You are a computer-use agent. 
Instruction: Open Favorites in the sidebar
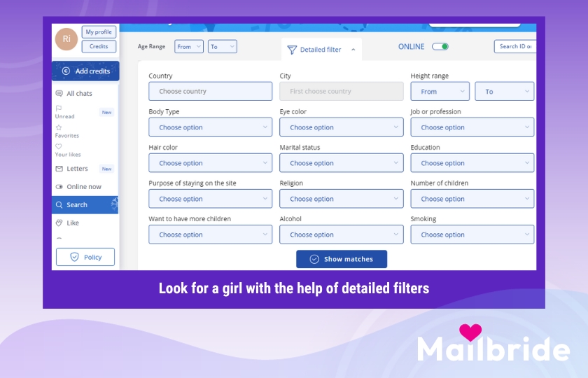click(85, 132)
